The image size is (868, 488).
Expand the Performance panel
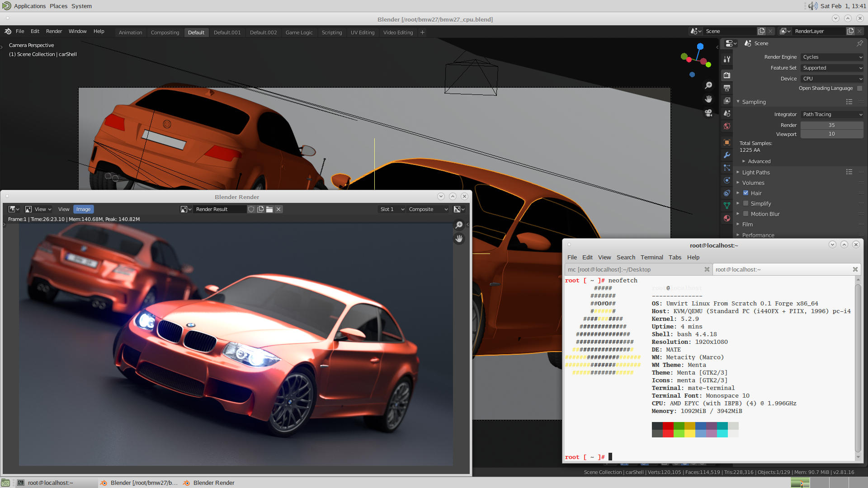tap(738, 235)
